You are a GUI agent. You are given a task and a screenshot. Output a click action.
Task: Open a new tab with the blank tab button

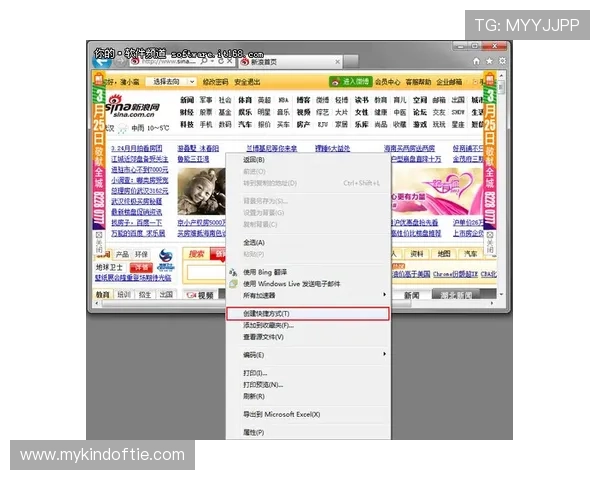(351, 61)
